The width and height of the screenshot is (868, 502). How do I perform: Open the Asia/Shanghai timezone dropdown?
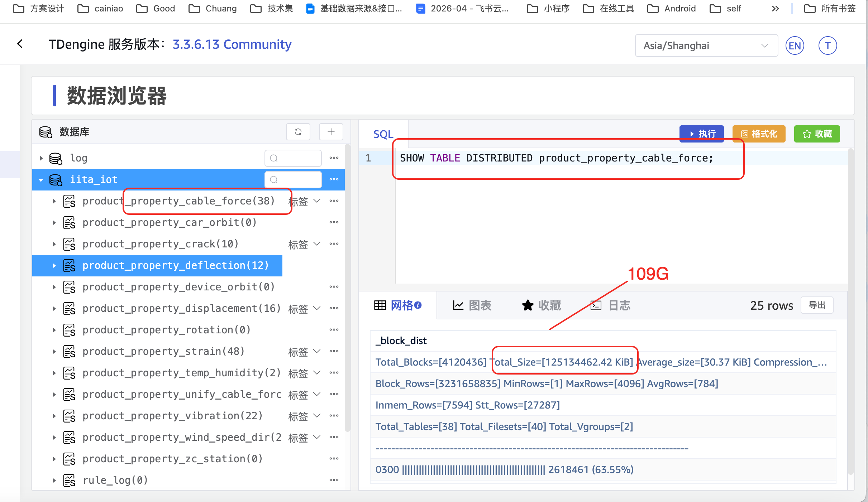click(706, 45)
